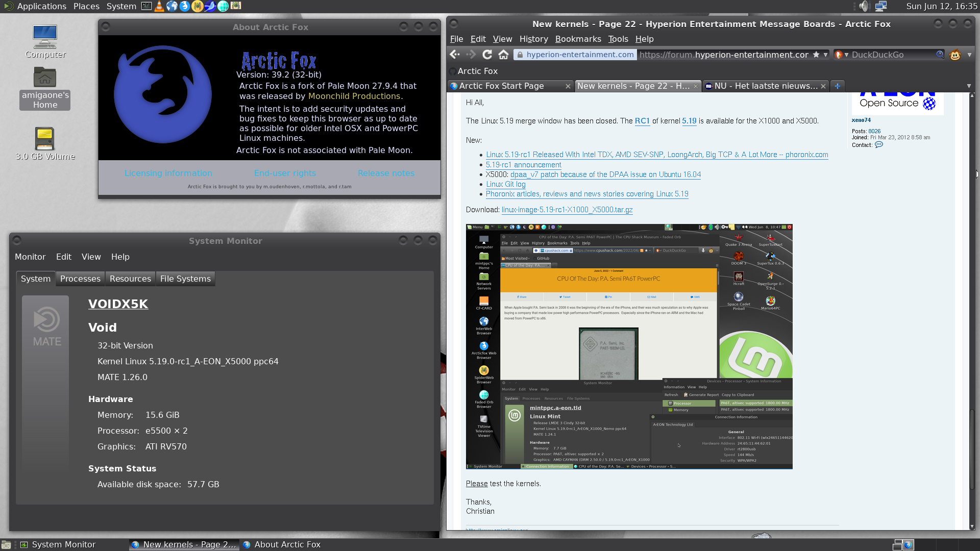Open the list all tabs dropdown arrow

[x=969, y=86]
